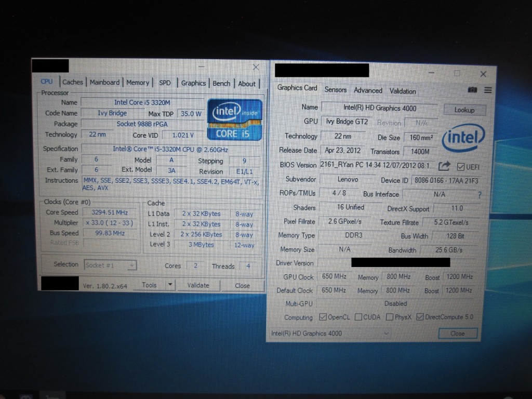Click the Lookup button
The height and width of the screenshot is (399, 532).
pos(464,110)
